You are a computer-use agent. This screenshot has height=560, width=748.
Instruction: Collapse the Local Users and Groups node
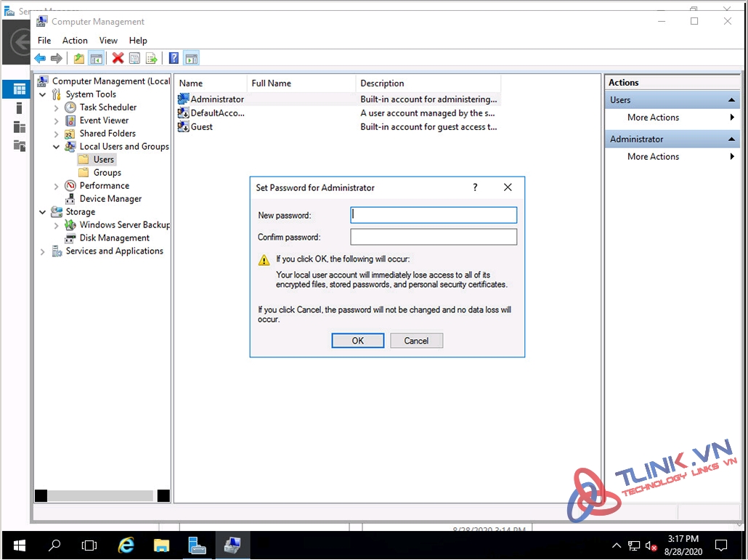pyautogui.click(x=57, y=147)
